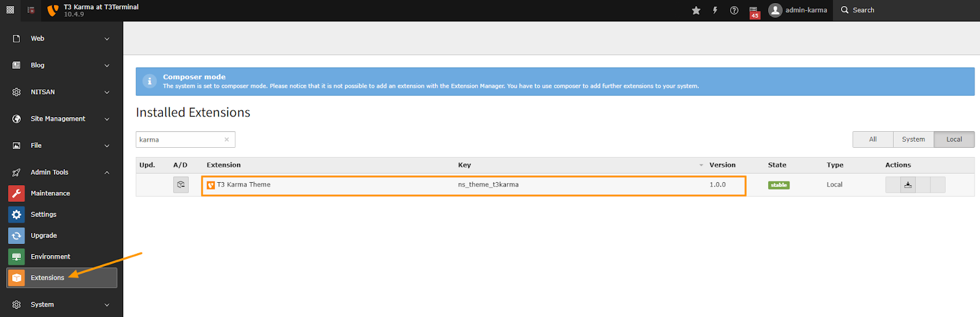Viewport: 980px width, 317px height.
Task: Expand the Web module group
Action: point(107,39)
